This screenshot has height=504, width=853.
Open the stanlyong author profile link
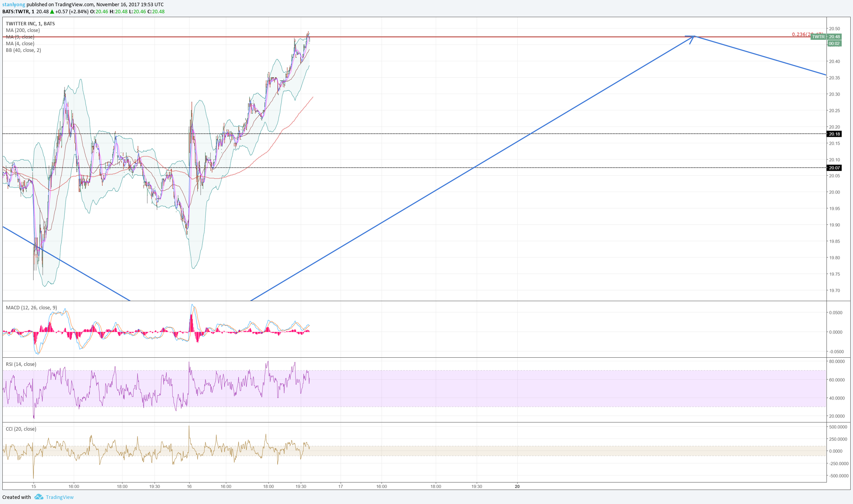coord(14,5)
